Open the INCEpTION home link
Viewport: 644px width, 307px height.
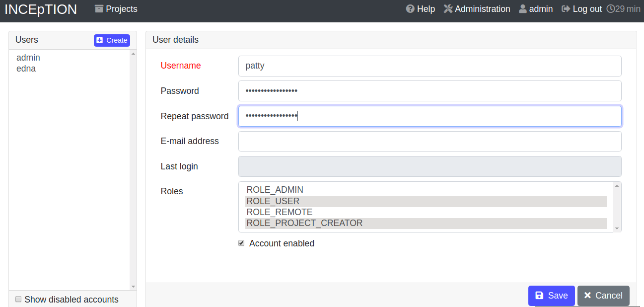point(41,9)
